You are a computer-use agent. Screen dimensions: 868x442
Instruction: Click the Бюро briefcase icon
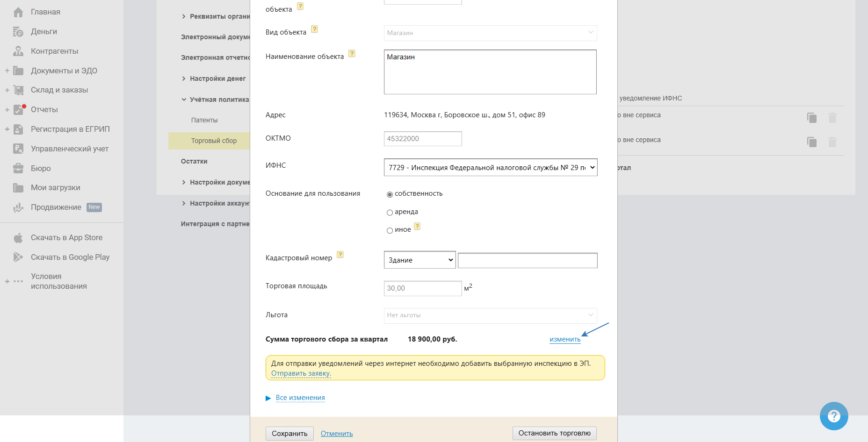18,168
